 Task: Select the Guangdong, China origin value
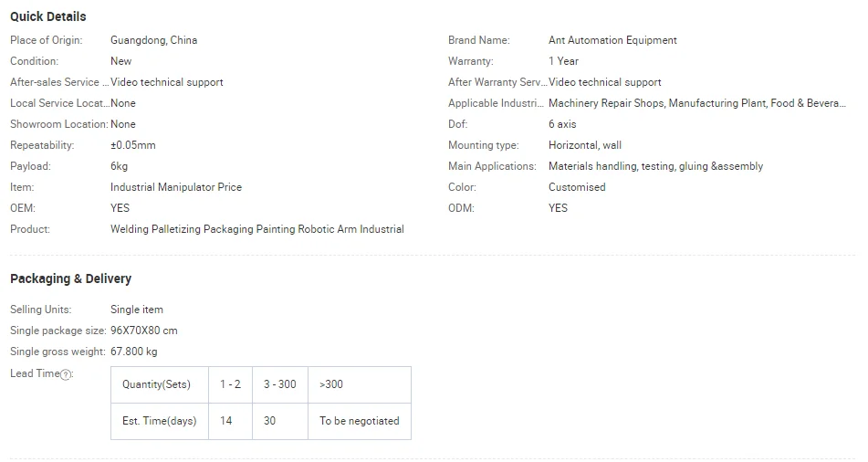tap(153, 40)
